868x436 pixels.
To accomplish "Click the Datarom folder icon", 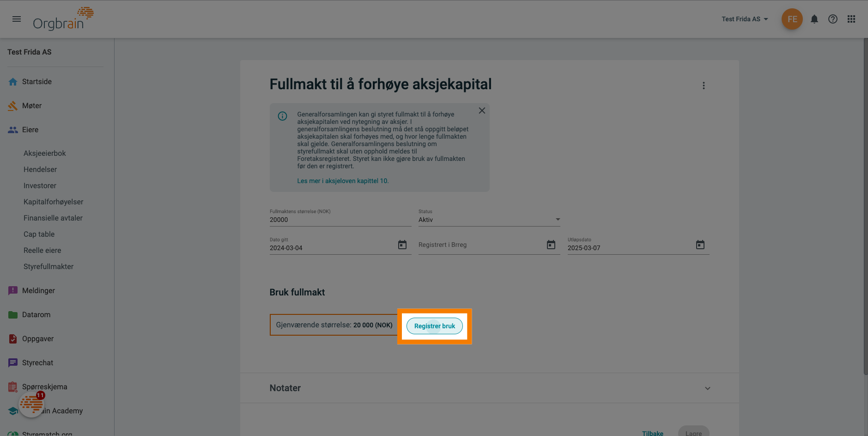I will coord(13,315).
